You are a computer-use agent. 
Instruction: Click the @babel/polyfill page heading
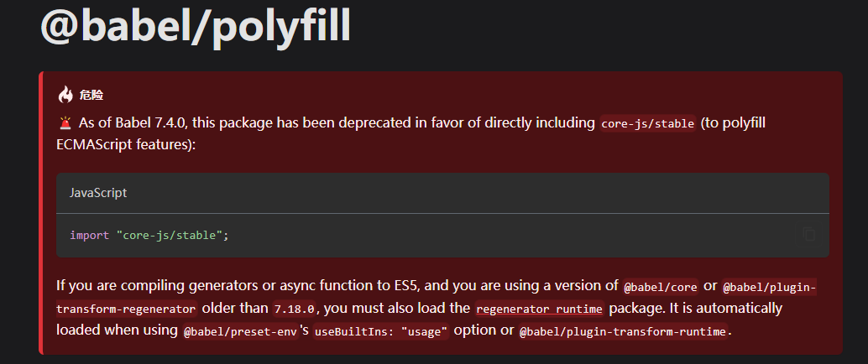(196, 26)
